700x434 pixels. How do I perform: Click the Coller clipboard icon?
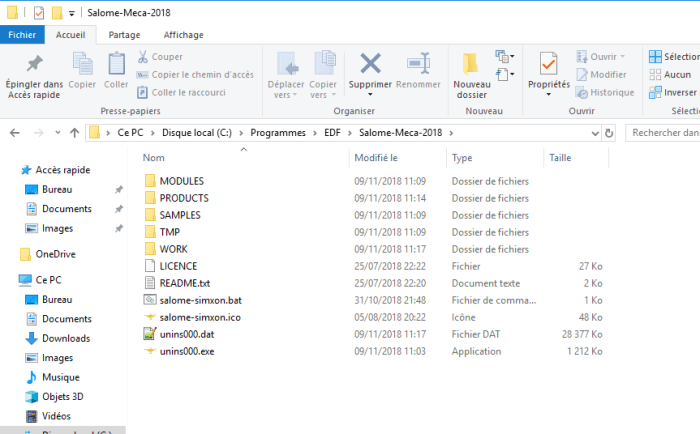[x=116, y=65]
